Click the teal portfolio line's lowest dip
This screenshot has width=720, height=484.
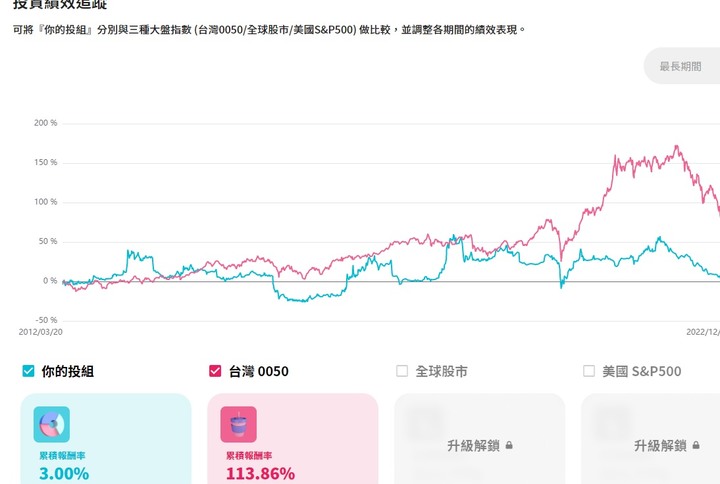(303, 301)
